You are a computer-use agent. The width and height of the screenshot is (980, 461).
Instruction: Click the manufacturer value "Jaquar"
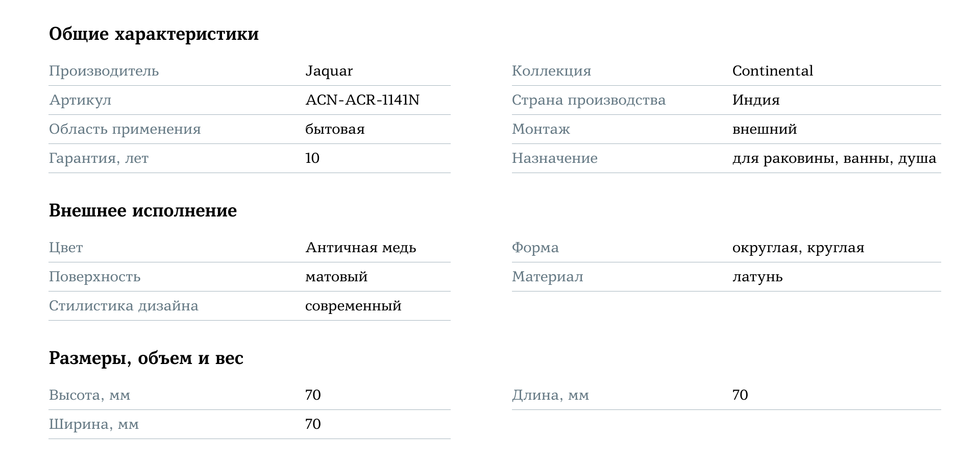pos(329,71)
